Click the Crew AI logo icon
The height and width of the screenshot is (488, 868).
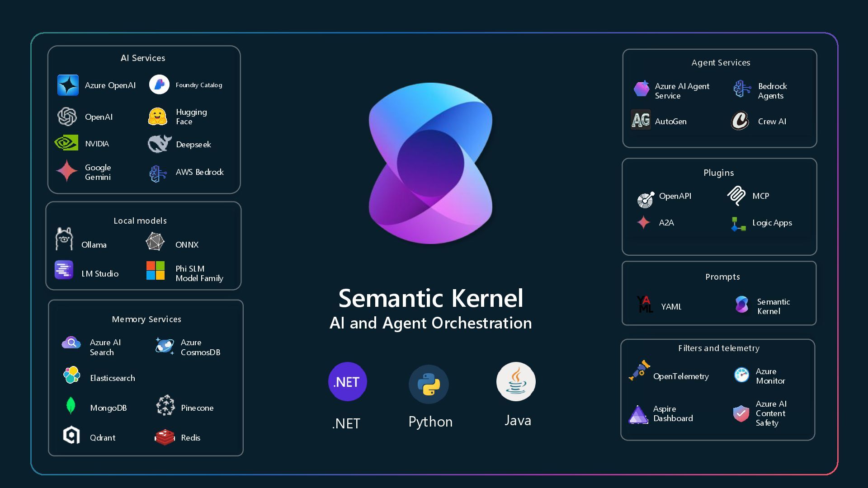(740, 121)
